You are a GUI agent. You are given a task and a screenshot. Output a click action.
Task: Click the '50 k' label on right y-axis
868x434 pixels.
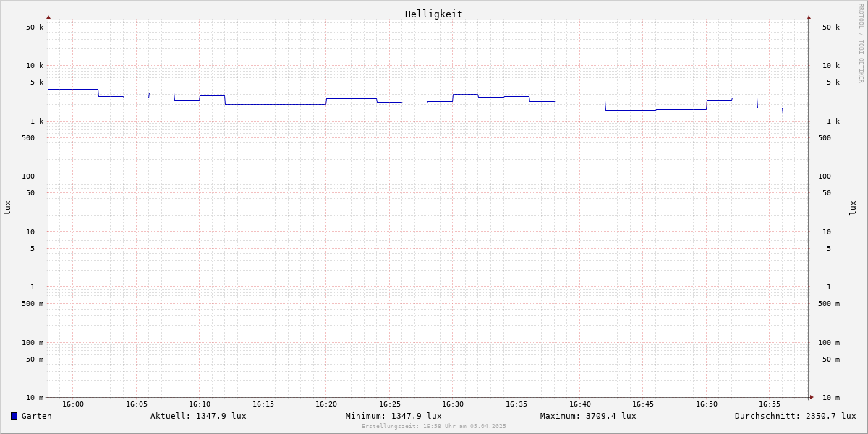pyautogui.click(x=831, y=27)
